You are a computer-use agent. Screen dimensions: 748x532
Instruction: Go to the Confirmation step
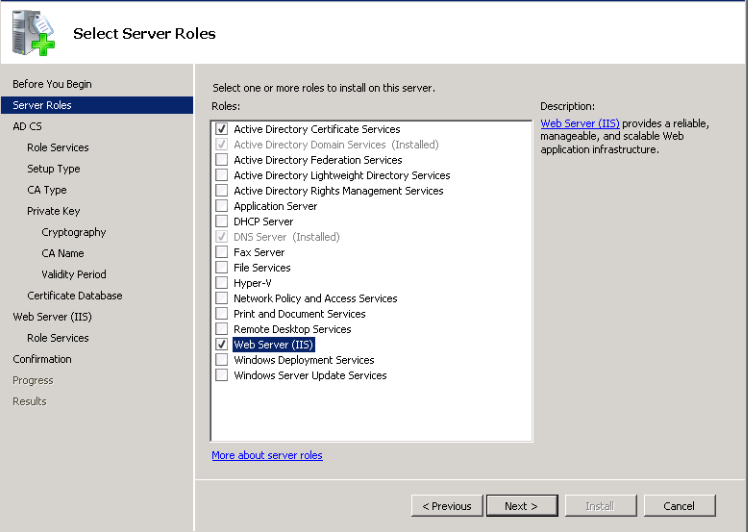[x=42, y=359]
